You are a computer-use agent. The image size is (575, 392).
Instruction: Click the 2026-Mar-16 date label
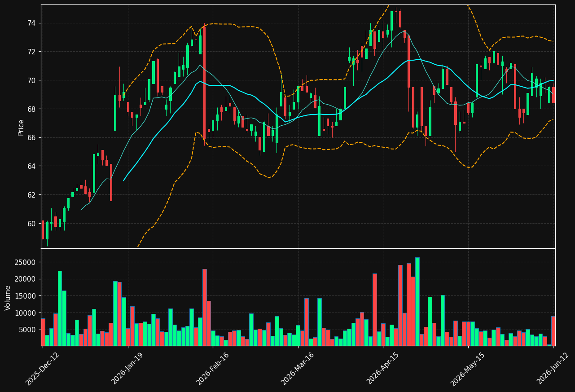point(298,369)
